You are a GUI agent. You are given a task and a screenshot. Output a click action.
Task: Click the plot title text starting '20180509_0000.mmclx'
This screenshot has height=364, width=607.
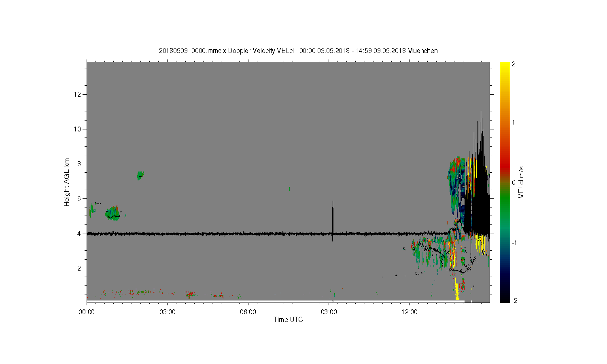[x=298, y=51]
